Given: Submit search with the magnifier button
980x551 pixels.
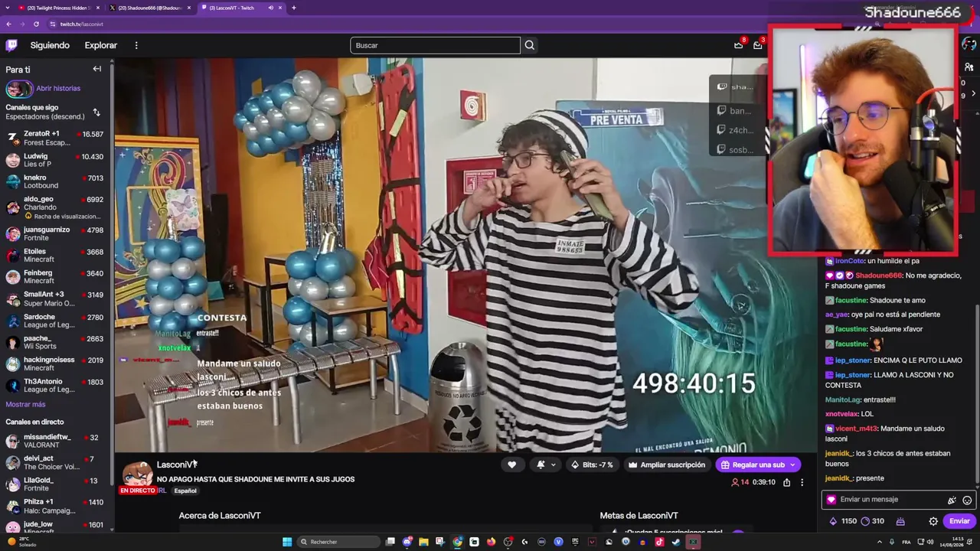Looking at the screenshot, I should click(529, 45).
